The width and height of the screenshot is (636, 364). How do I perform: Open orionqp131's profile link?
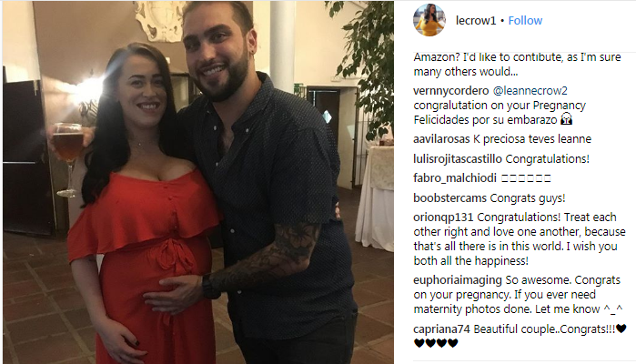[x=443, y=217]
